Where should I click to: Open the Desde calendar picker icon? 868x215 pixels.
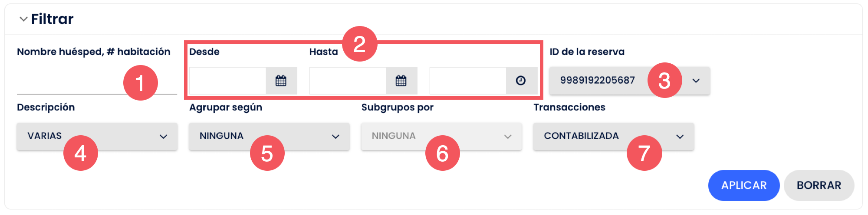[281, 81]
